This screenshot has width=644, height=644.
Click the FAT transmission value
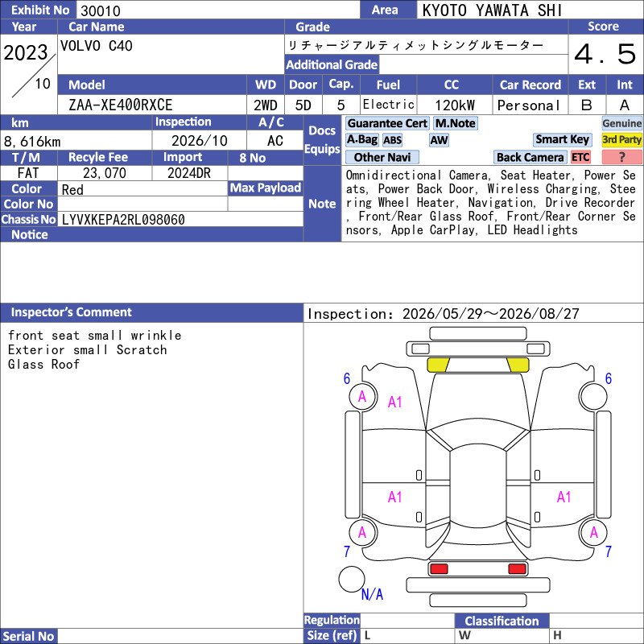28,173
